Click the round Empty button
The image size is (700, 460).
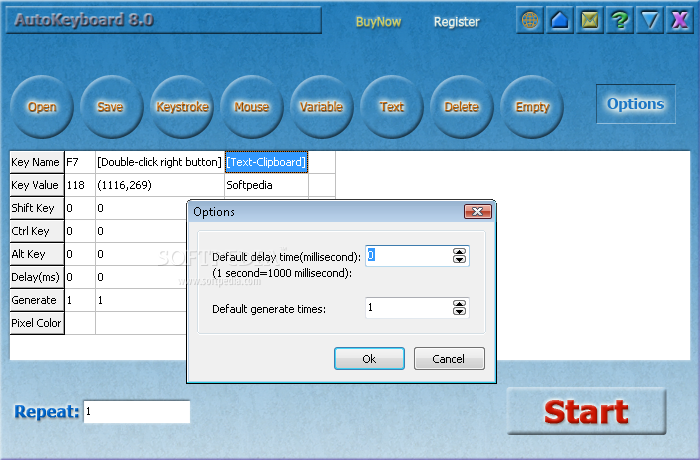[x=532, y=107]
